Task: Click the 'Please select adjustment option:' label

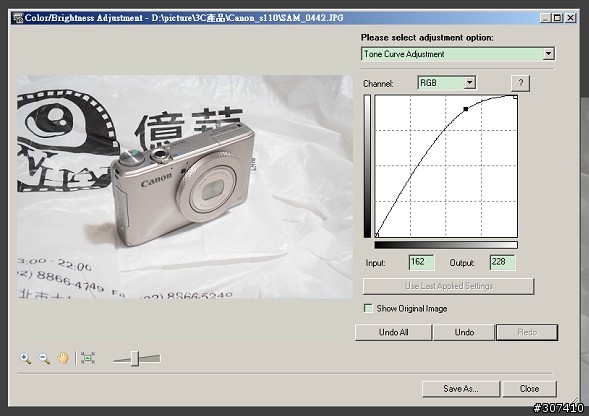Action: [x=427, y=38]
